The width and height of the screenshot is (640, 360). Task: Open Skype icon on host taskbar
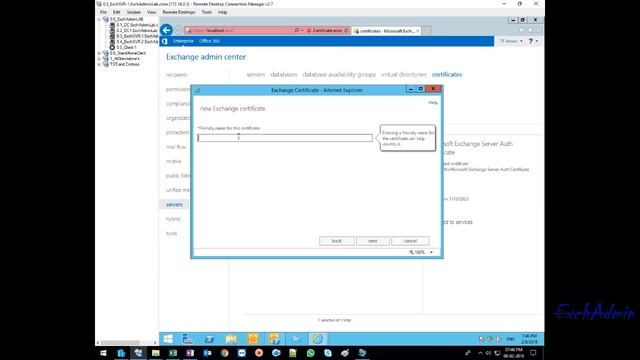click(328, 353)
